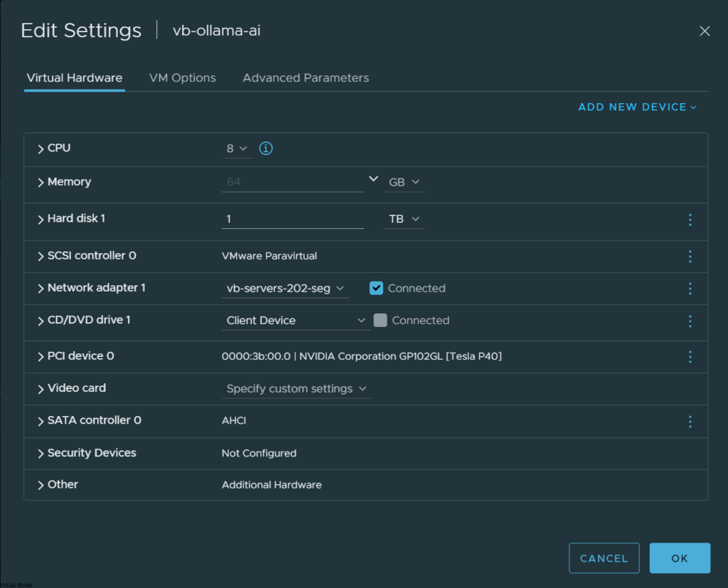
Task: Open SCSI controller 0 options menu
Action: point(690,256)
